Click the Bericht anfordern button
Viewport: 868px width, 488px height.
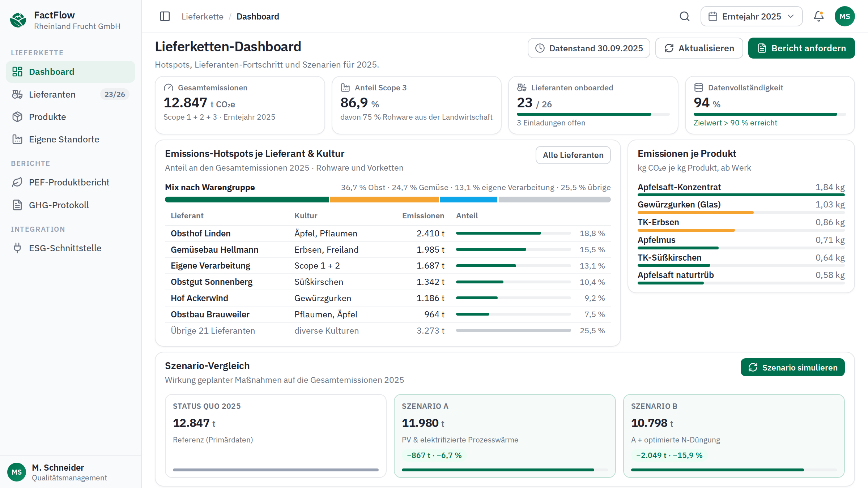point(801,48)
